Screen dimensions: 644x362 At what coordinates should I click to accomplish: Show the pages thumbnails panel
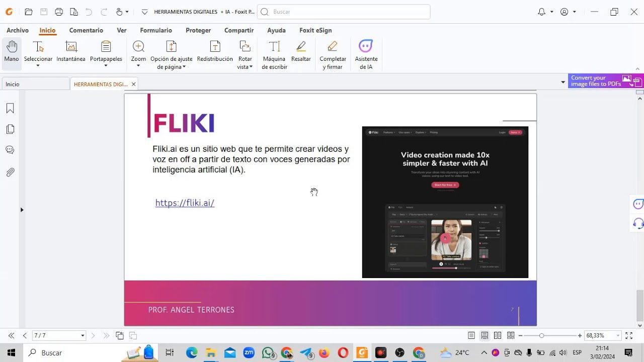click(x=10, y=129)
